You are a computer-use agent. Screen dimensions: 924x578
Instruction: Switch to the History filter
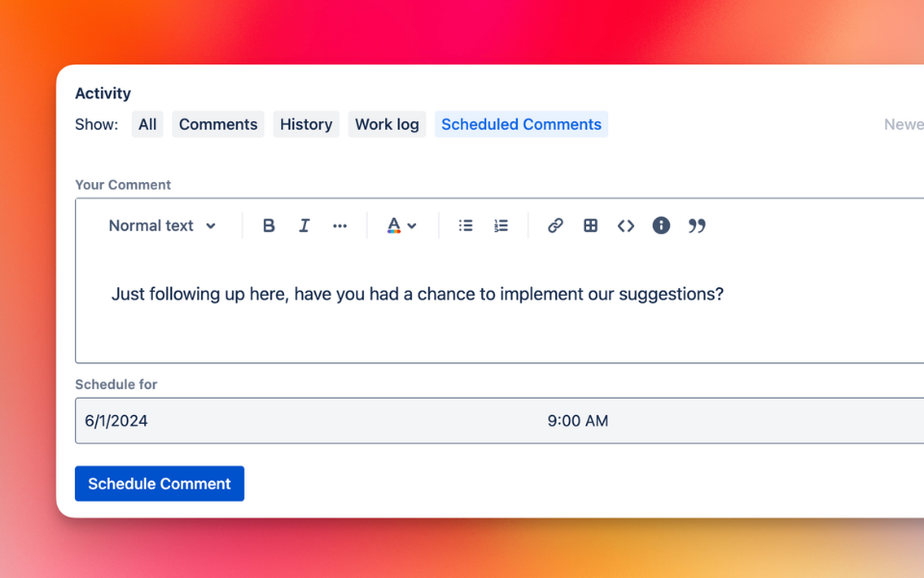coord(306,124)
